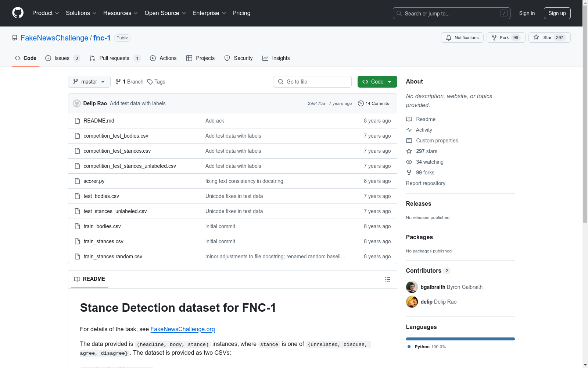This screenshot has width=588, height=368.
Task: Click the Sign in link
Action: coord(527,13)
